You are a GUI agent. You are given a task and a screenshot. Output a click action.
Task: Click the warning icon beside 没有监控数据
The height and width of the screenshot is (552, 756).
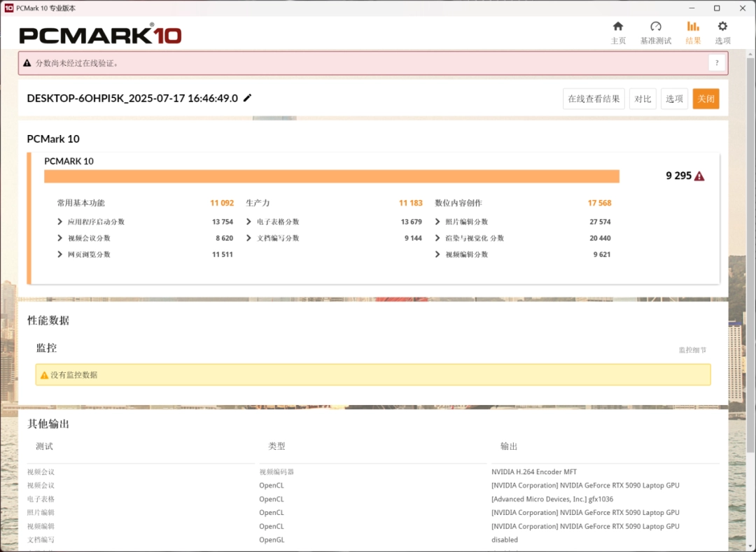point(44,375)
